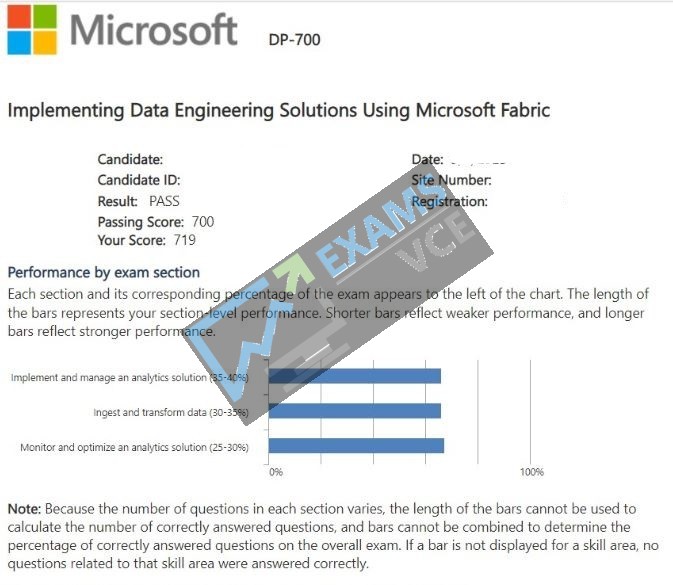Click the Your Score 719 value
Viewport: 673px width, 585px height.
coord(185,239)
